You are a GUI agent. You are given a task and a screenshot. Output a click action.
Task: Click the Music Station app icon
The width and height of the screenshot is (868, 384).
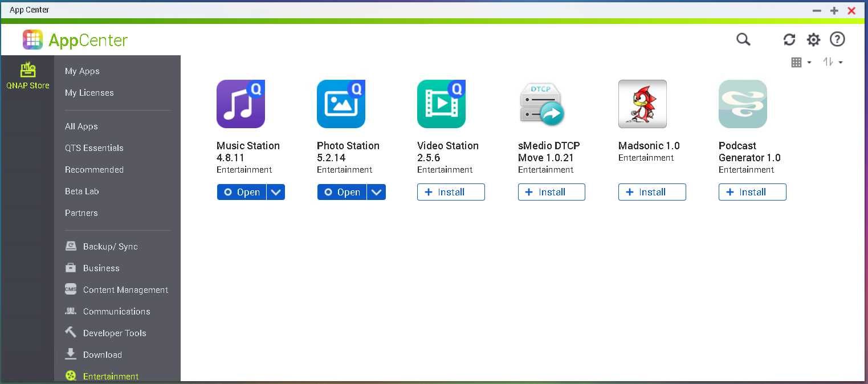coord(241,104)
